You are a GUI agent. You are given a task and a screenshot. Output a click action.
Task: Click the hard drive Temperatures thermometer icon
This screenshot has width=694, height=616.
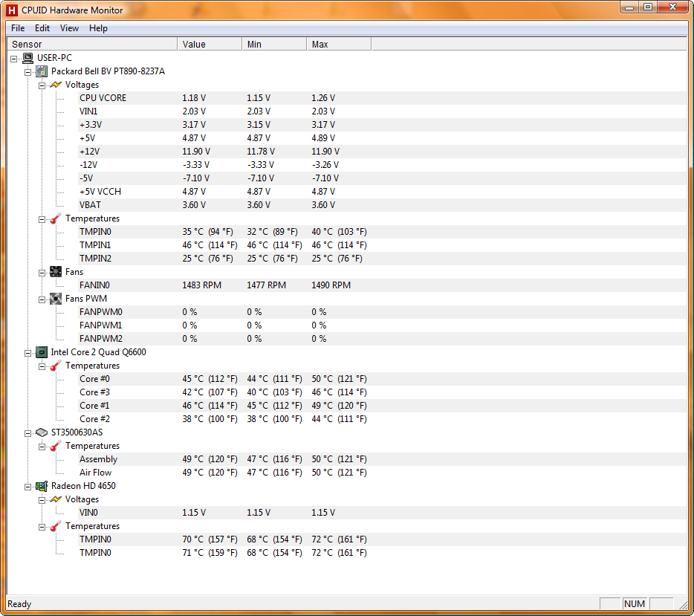click(x=55, y=446)
